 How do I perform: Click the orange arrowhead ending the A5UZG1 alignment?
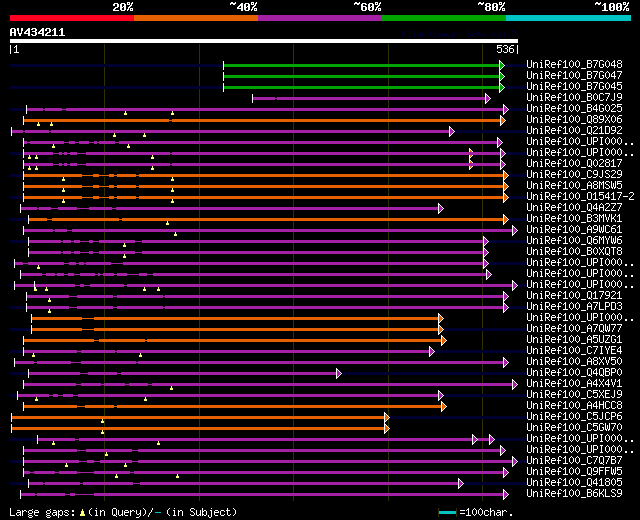(444, 340)
